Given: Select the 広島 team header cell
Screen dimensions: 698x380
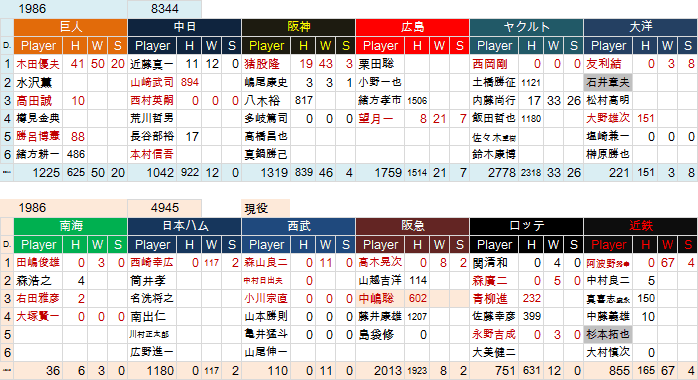Looking at the screenshot, I should tap(413, 27).
